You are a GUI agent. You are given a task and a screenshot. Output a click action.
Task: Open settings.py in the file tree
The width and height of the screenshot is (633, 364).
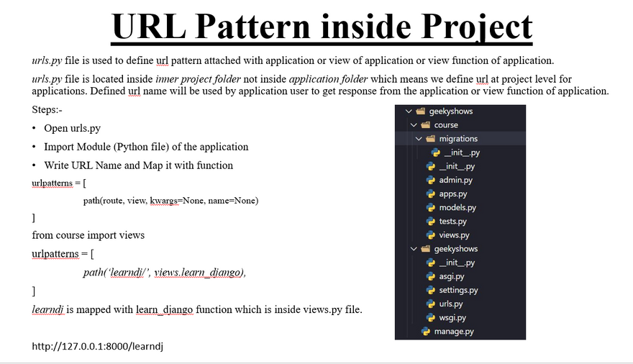click(x=459, y=290)
